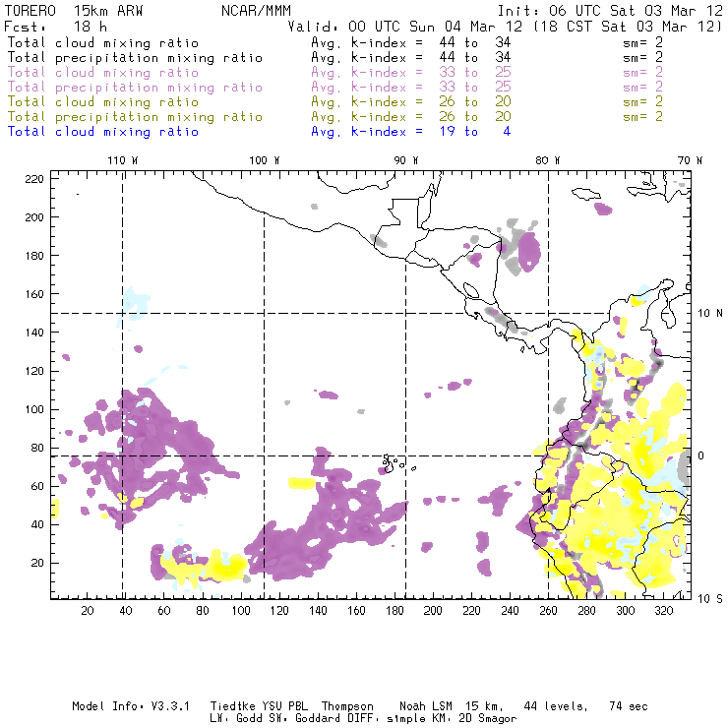Click the "10 N" latitude label
The height and width of the screenshot is (728, 728).
(710, 314)
